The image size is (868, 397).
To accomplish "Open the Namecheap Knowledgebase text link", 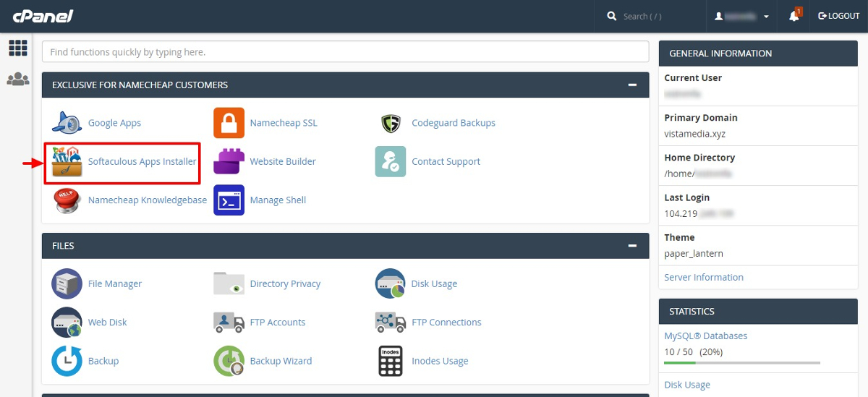I will tap(148, 200).
